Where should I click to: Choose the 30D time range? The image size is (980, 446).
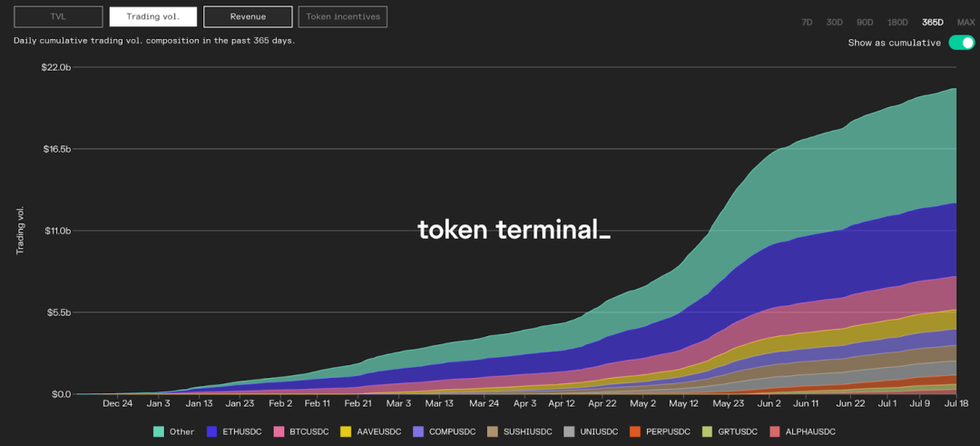[x=835, y=22]
